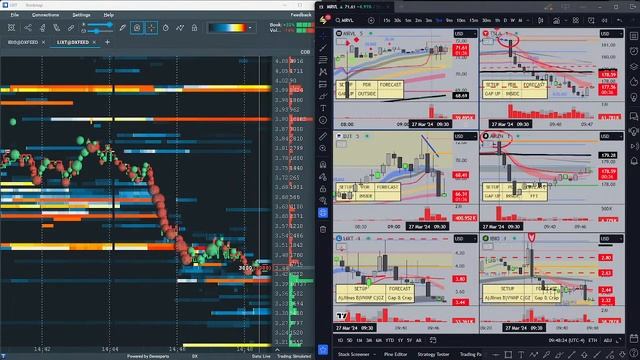Open the Settings menu in Bookmap

tap(81, 15)
